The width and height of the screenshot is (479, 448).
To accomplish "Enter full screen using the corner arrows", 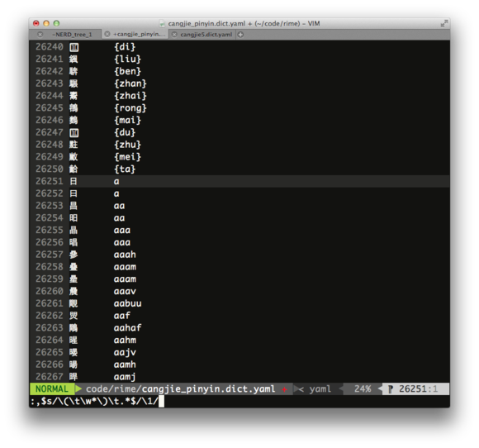I will [x=443, y=23].
